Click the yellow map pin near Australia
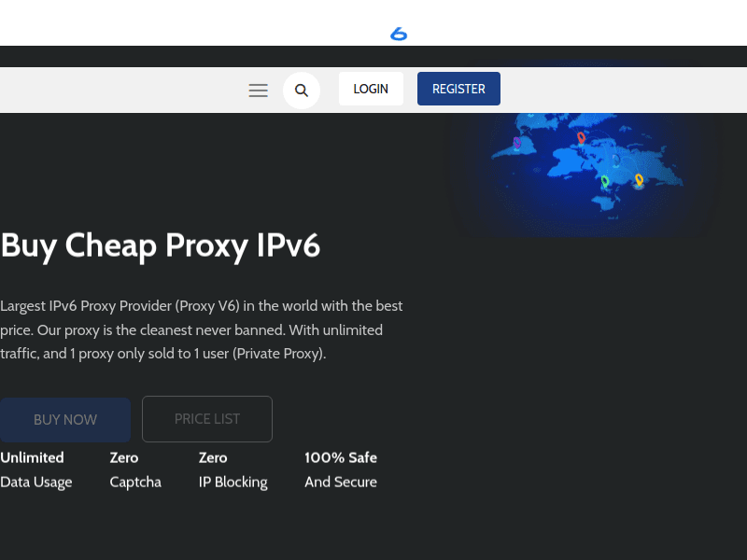The width and height of the screenshot is (747, 560). click(x=639, y=181)
